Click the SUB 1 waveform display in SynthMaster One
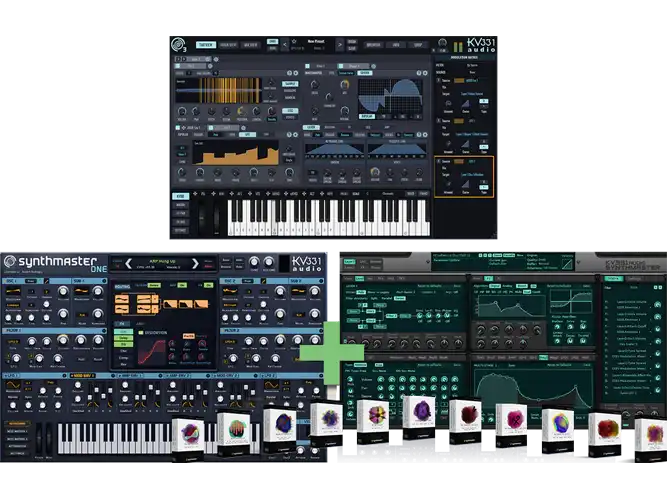The width and height of the screenshot is (667, 500). 82,292
